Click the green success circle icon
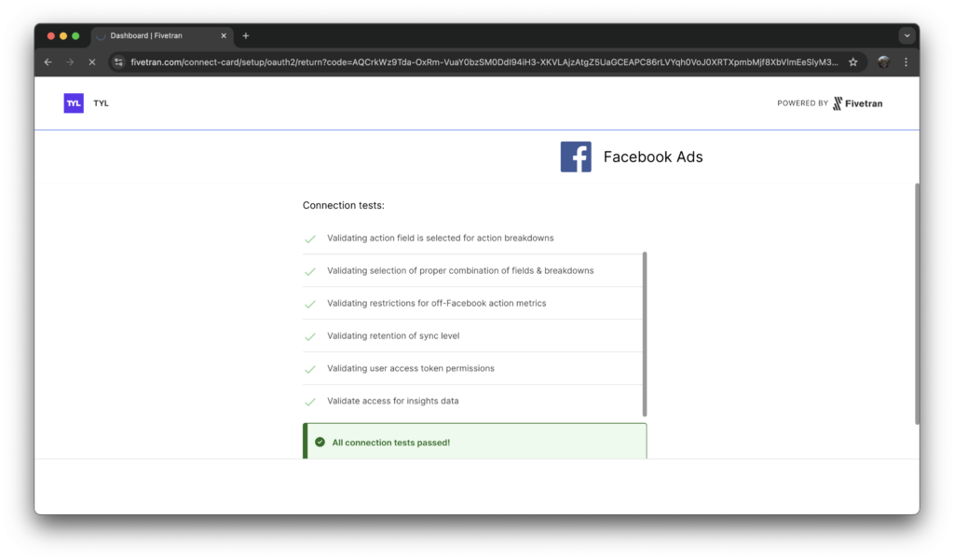Image resolution: width=954 pixels, height=560 pixels. coord(320,443)
